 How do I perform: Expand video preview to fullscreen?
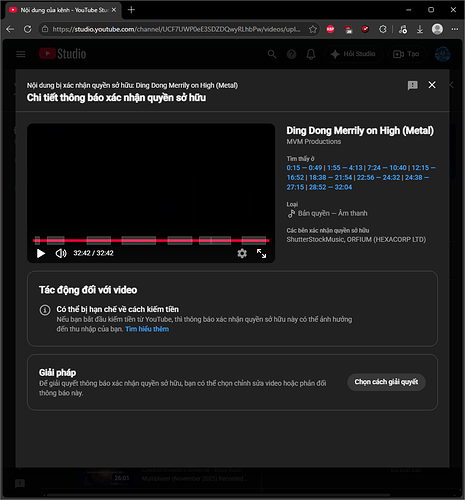click(262, 253)
